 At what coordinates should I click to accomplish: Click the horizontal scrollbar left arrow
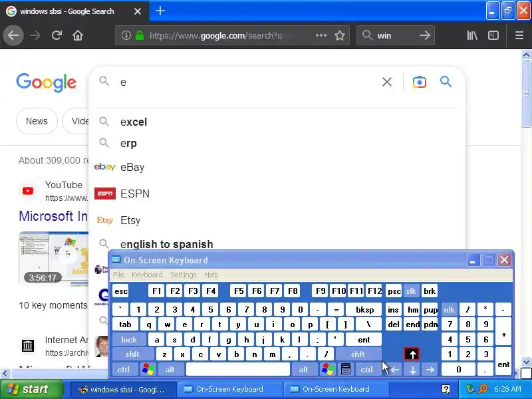point(5,374)
